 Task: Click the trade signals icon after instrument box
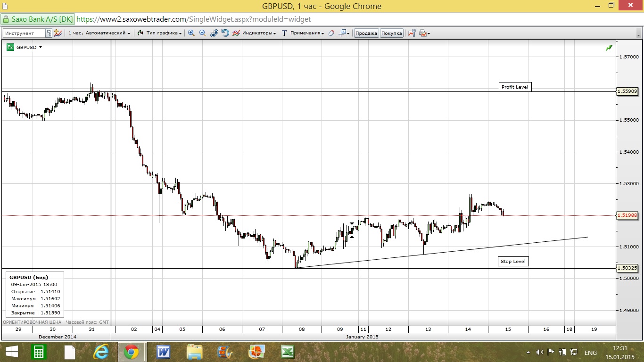[58, 33]
